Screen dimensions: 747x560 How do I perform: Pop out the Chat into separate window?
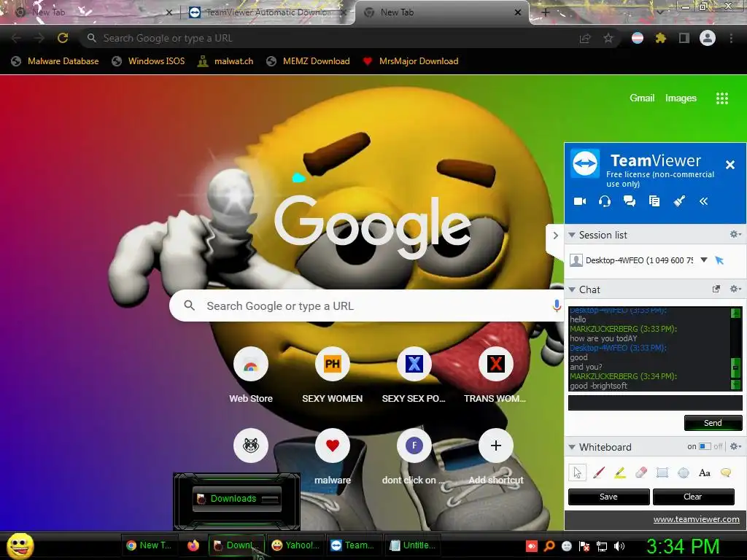[x=716, y=289]
